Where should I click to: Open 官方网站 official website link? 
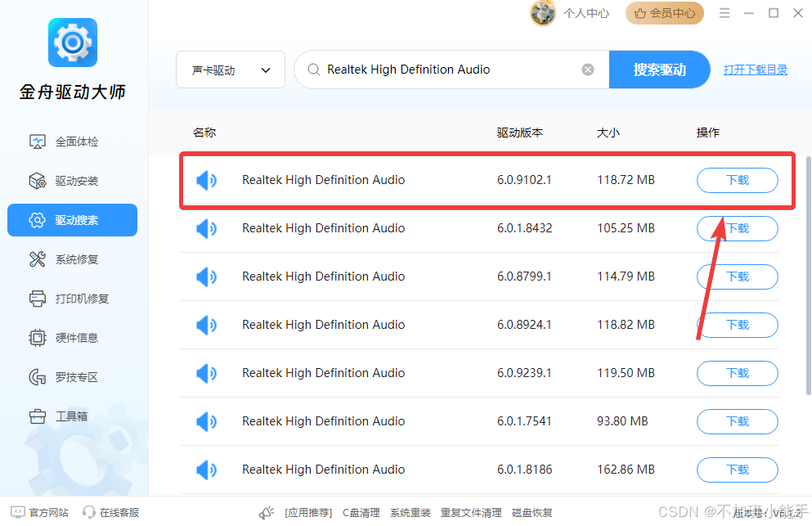tap(49, 513)
